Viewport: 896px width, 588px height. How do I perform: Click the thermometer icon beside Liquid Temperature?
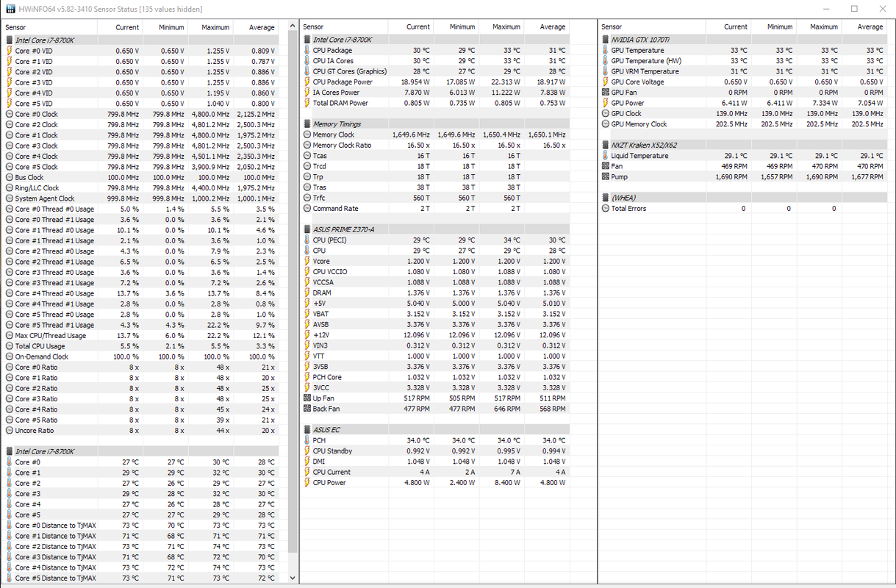(x=605, y=156)
